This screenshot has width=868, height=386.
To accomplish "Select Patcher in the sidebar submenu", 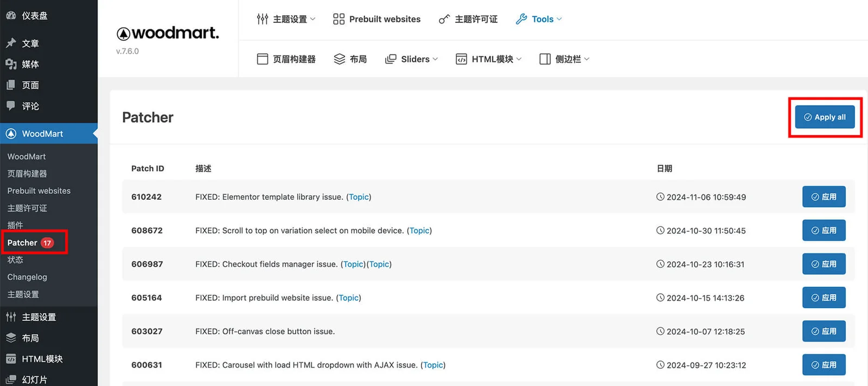I will (x=22, y=243).
